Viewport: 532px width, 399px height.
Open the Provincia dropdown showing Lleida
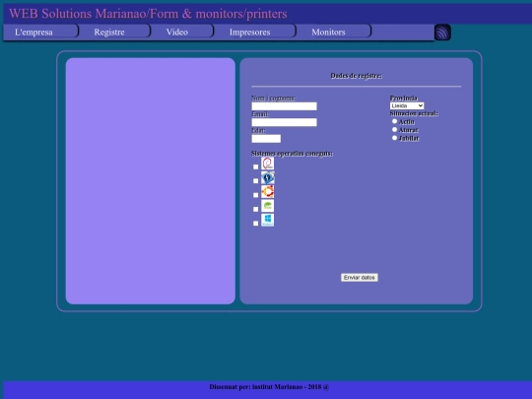407,105
